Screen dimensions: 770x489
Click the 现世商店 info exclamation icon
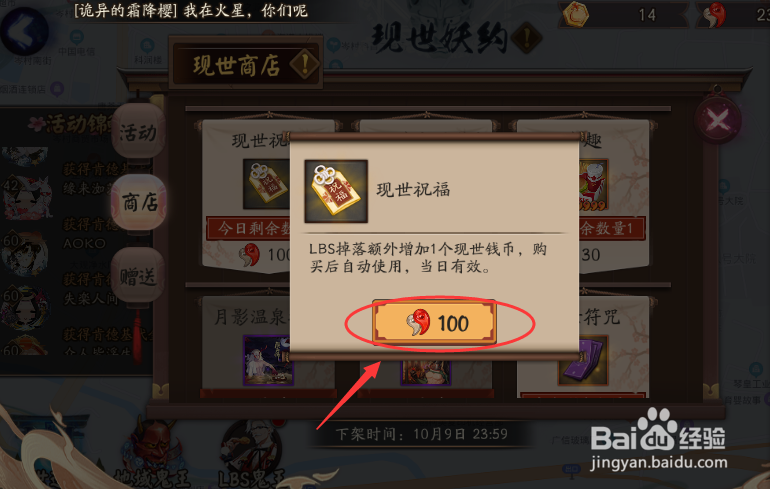click(304, 64)
